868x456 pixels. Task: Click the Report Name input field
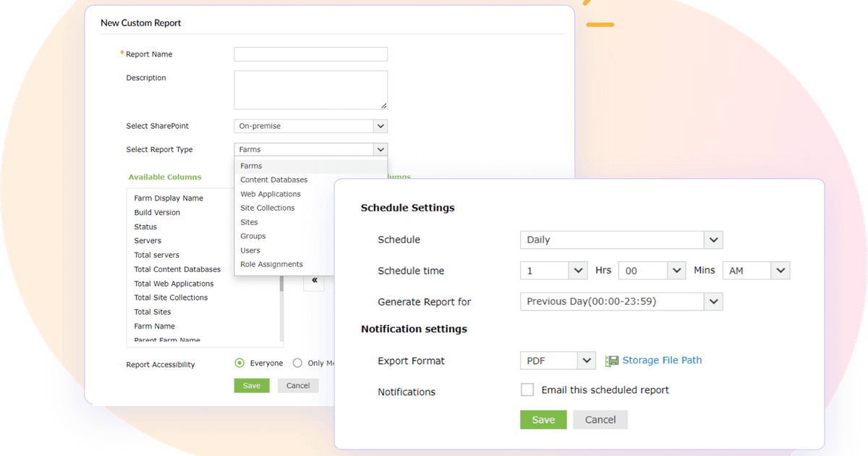(311, 54)
